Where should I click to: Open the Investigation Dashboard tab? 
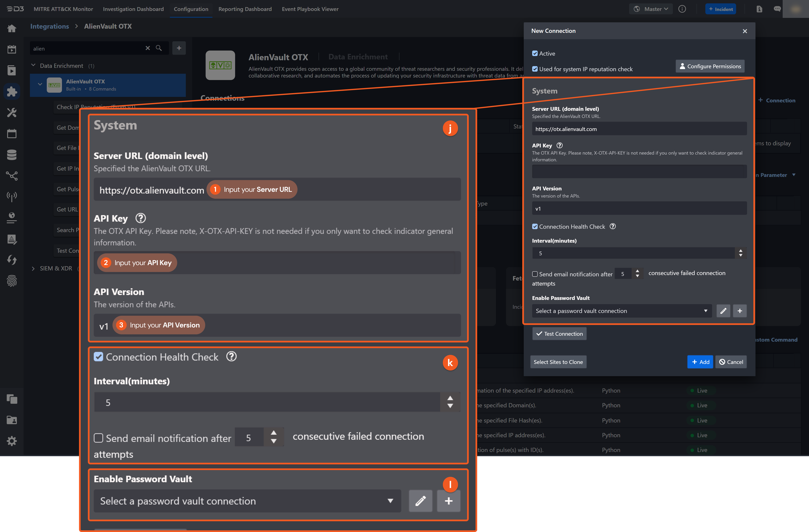(133, 9)
